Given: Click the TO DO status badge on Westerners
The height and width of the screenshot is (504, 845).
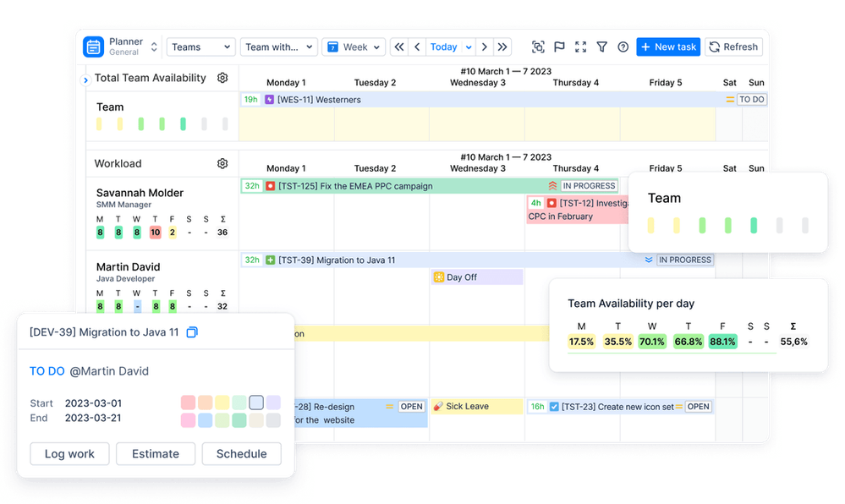Looking at the screenshot, I should (x=752, y=100).
